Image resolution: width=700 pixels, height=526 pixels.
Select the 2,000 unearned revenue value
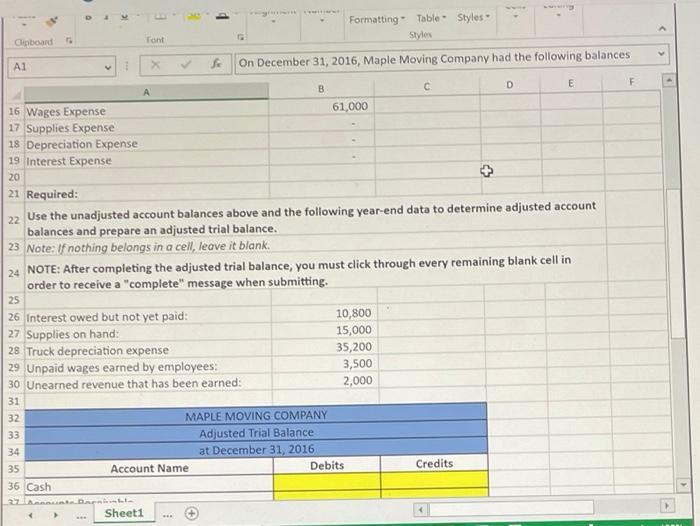click(x=325, y=381)
